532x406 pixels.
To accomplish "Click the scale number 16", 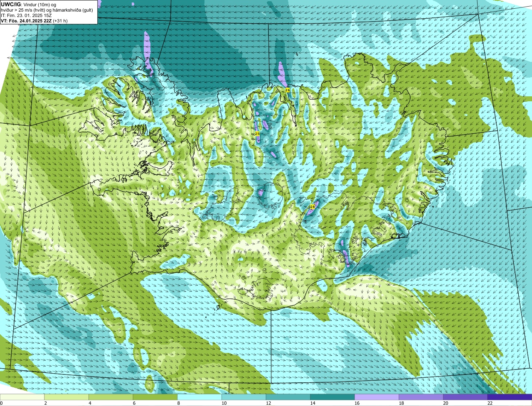I will 357,403.
